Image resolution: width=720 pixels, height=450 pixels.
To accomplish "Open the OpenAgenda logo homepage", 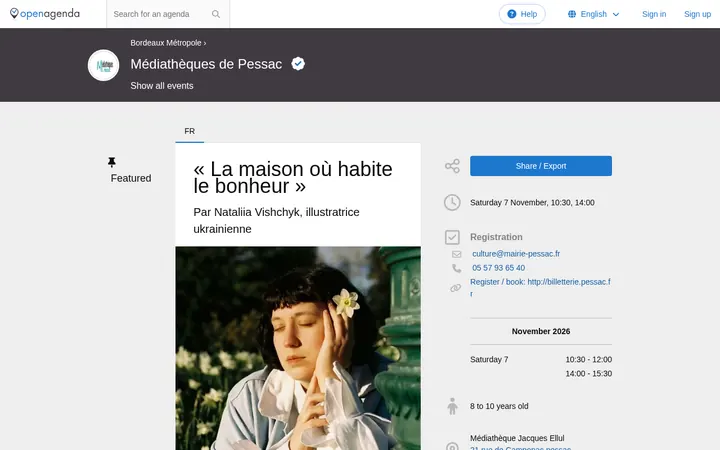I will [45, 14].
